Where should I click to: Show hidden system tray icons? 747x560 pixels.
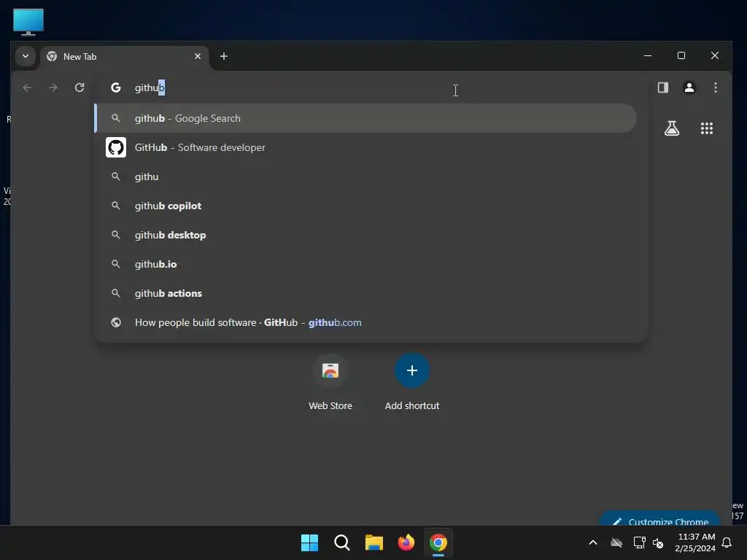(593, 542)
